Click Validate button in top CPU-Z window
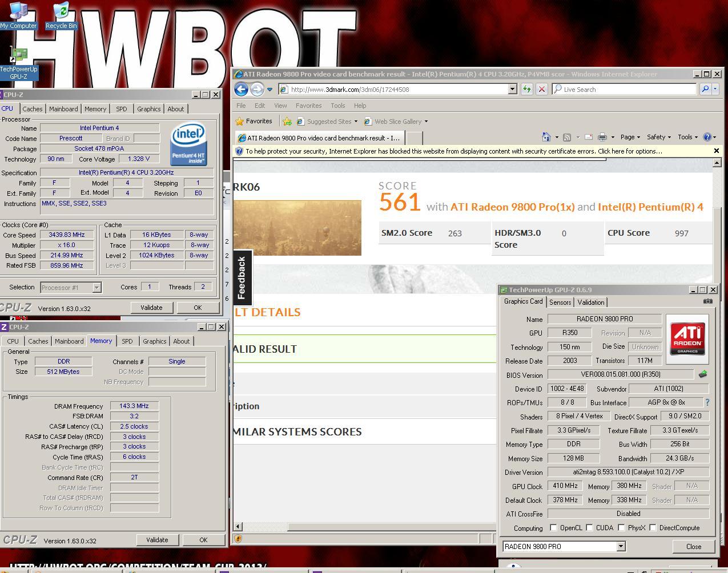The height and width of the screenshot is (573, 728). pos(151,308)
